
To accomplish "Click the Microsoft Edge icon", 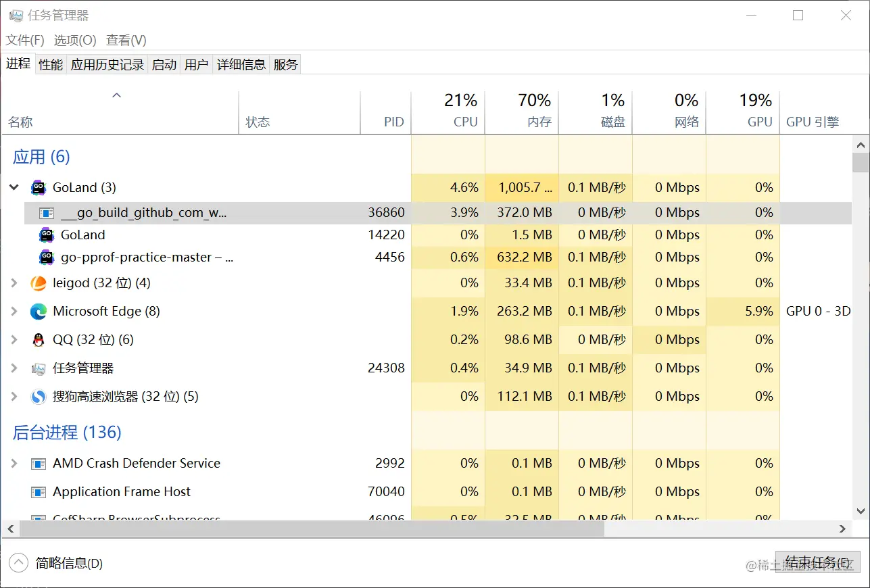I will click(39, 312).
